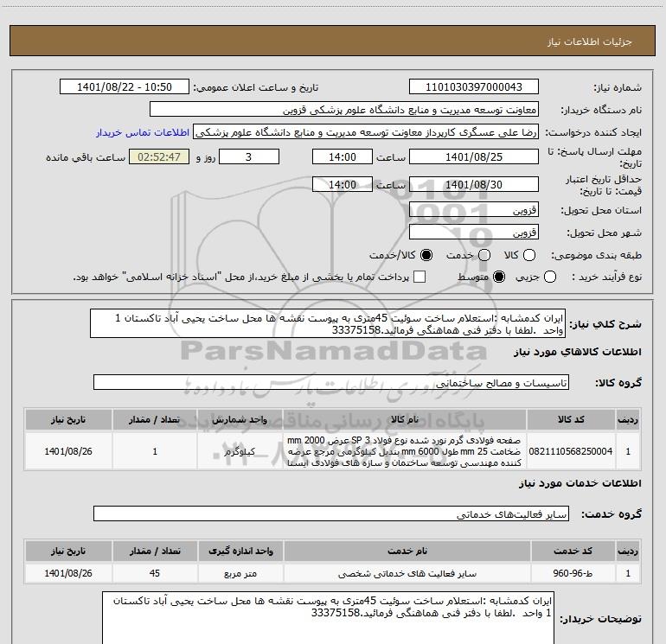
Task: Click the service quantity 45 cell
Action: (155, 573)
